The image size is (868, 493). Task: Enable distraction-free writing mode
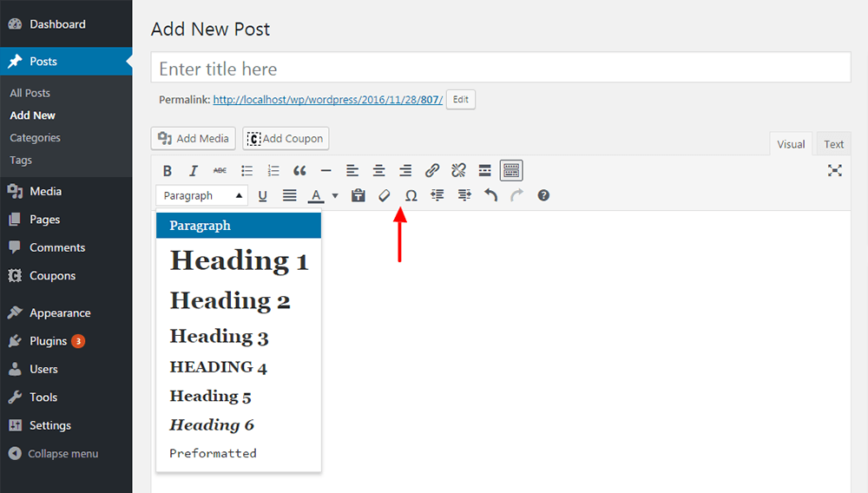[834, 171]
